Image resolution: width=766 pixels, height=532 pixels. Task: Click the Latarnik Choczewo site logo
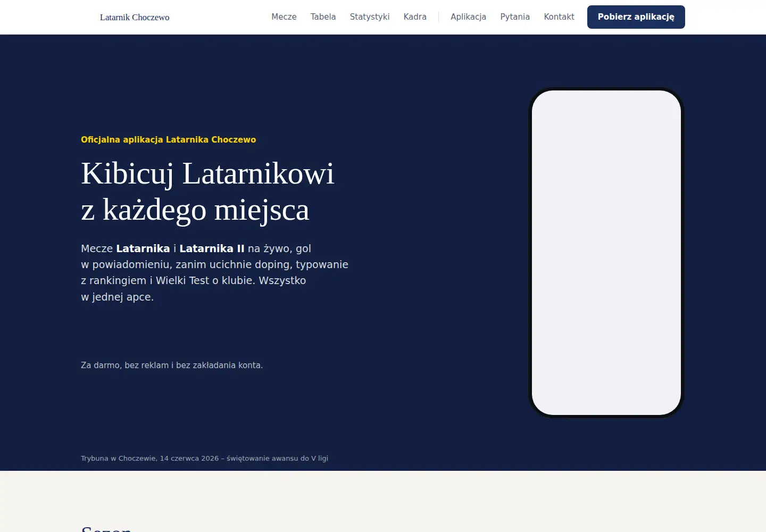tap(135, 17)
